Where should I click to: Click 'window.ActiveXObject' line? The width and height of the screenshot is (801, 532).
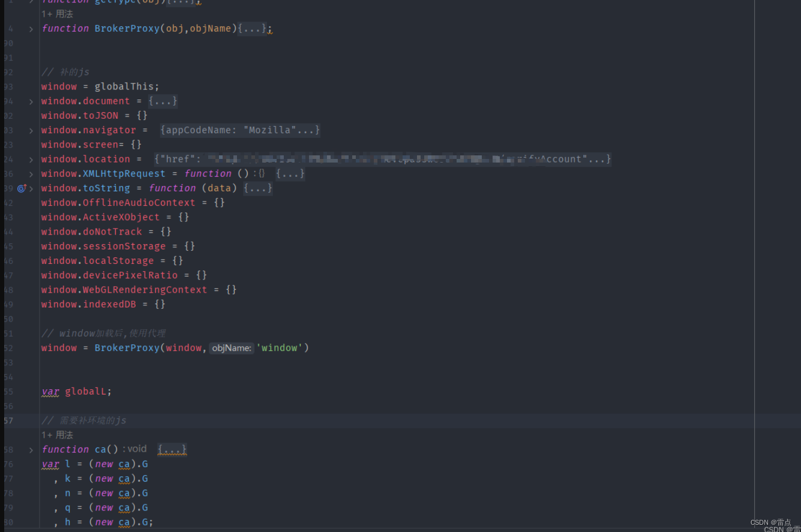tap(115, 217)
